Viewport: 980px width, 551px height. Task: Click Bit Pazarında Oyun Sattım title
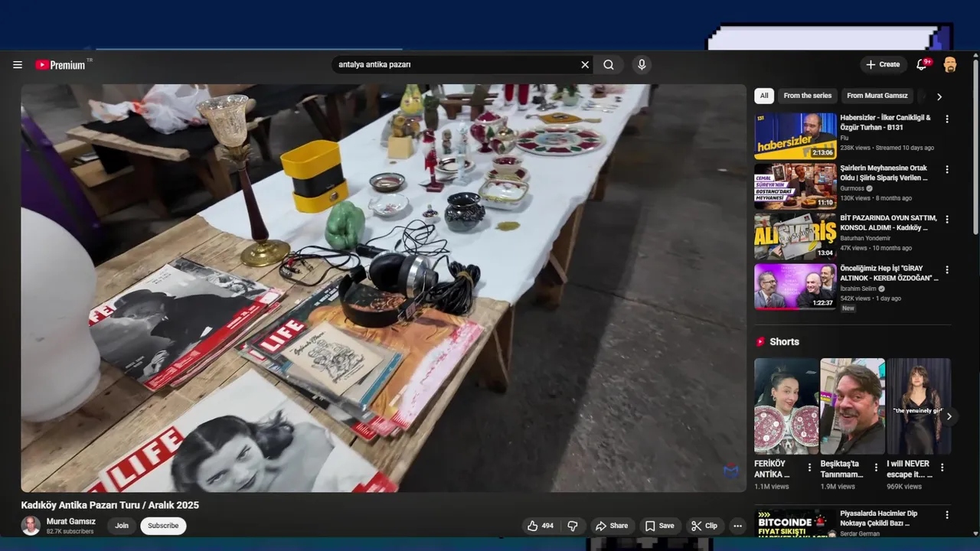click(888, 223)
